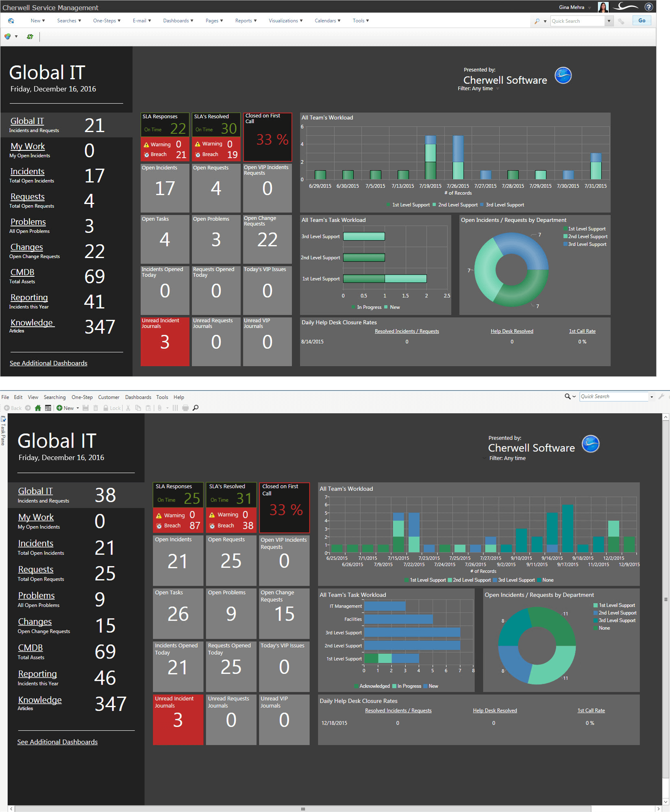Open the CMDB link in upper dashboard

point(22,272)
